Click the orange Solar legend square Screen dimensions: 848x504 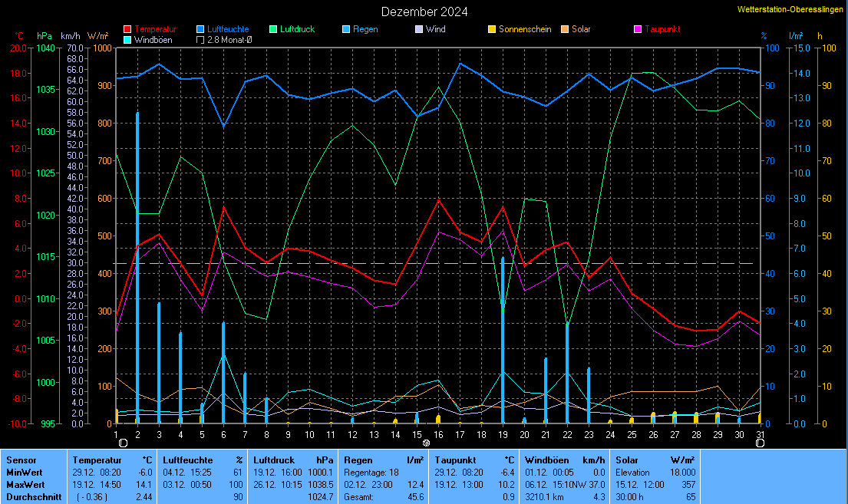tap(565, 29)
